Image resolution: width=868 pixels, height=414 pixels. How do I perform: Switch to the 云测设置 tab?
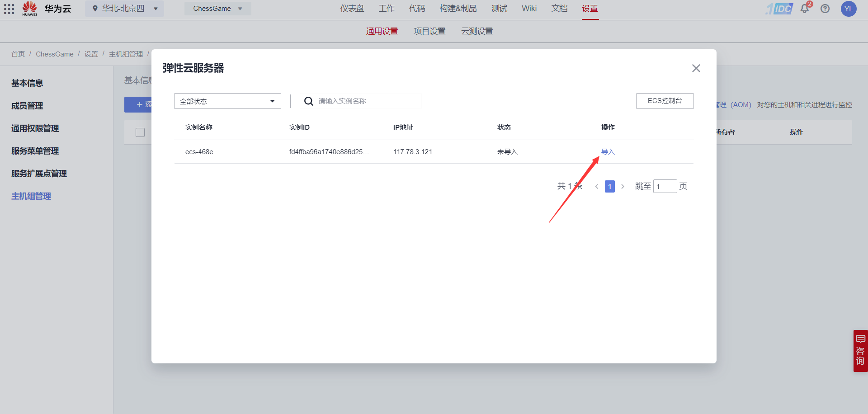(x=476, y=31)
